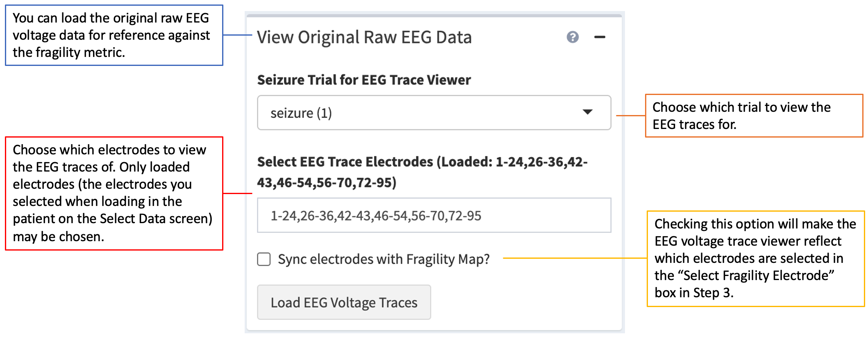The height and width of the screenshot is (339, 868).
Task: Click the orange connector line beside the dropdown
Action: (630, 115)
